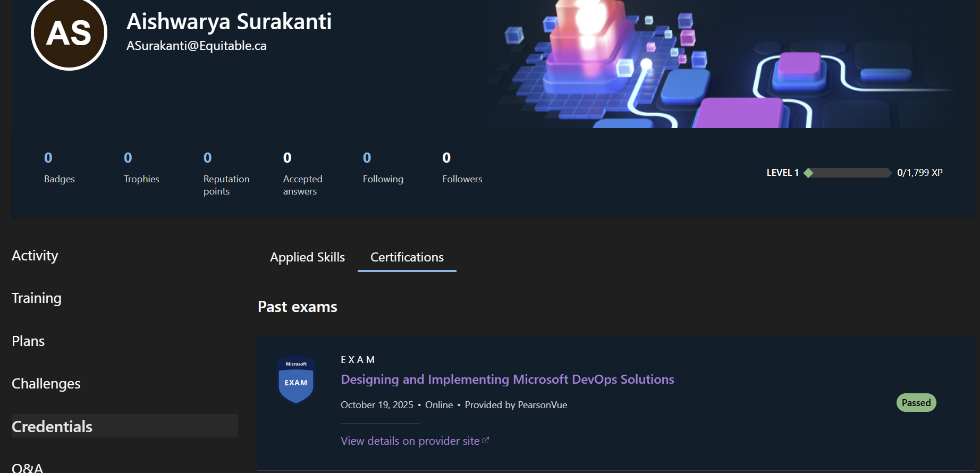Screen dimensions: 980x473
Task: Open Plans in the sidebar
Action: pyautogui.click(x=28, y=341)
